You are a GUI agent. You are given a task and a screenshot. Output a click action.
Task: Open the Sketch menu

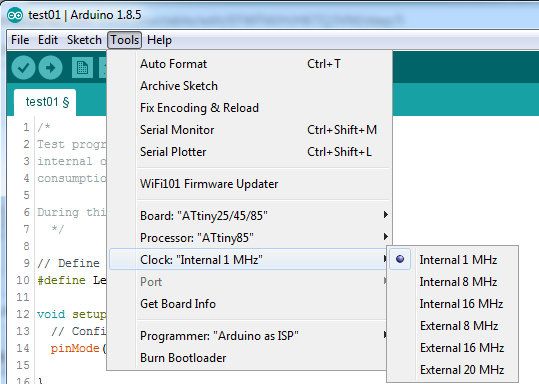[x=84, y=40]
